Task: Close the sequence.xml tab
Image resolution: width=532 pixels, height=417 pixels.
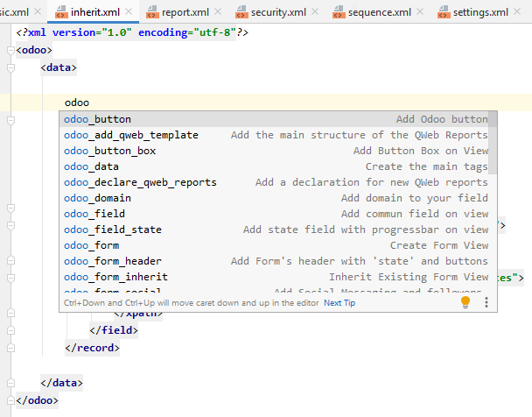Action: click(x=420, y=12)
